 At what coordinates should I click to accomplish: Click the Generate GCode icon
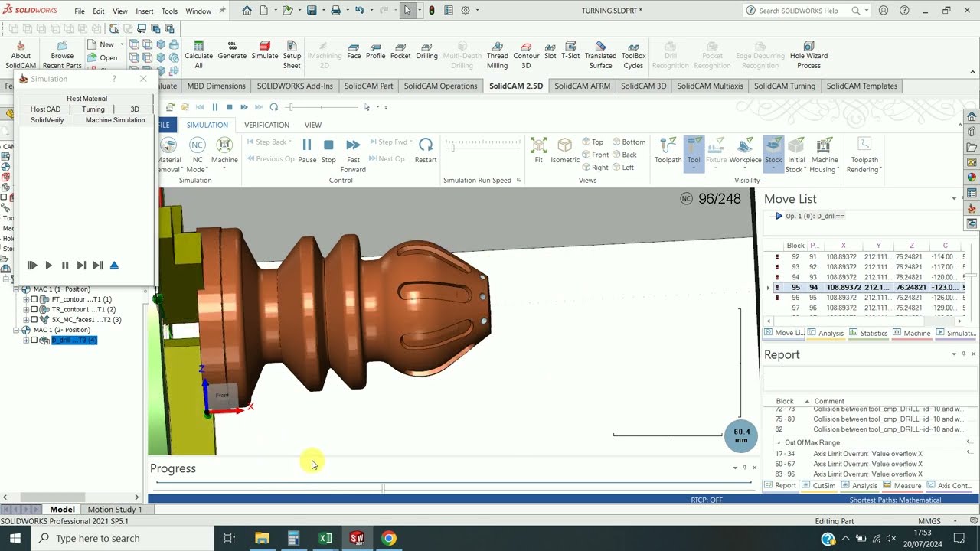(x=232, y=51)
